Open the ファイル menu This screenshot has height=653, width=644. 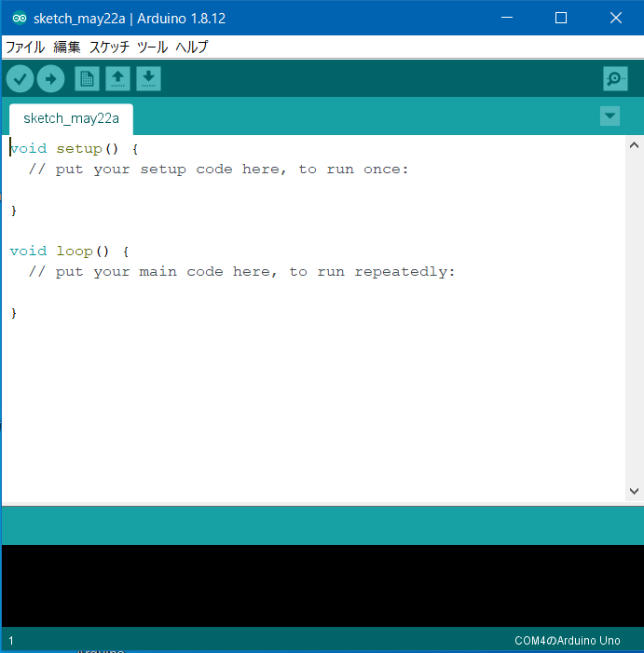pos(25,48)
